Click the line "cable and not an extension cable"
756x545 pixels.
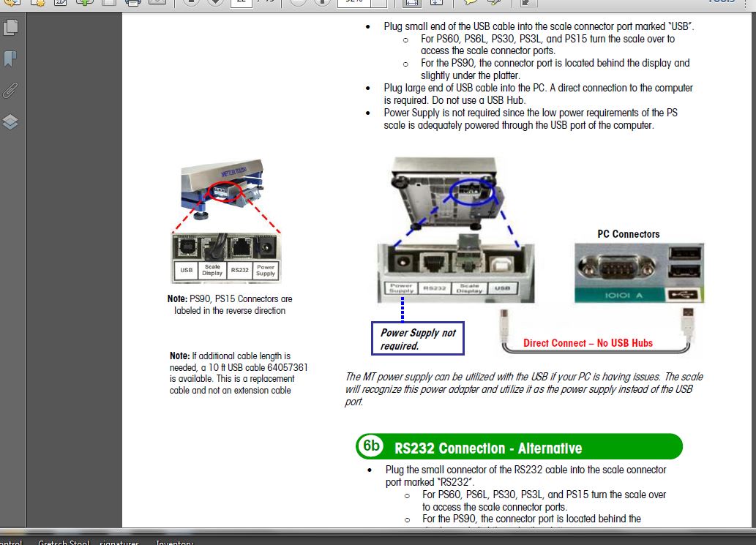click(230, 391)
